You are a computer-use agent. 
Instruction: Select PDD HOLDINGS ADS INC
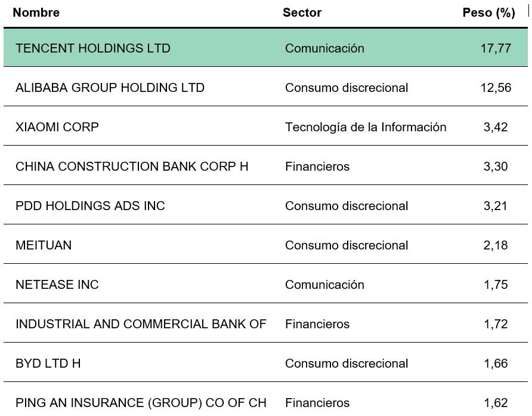[90, 206]
